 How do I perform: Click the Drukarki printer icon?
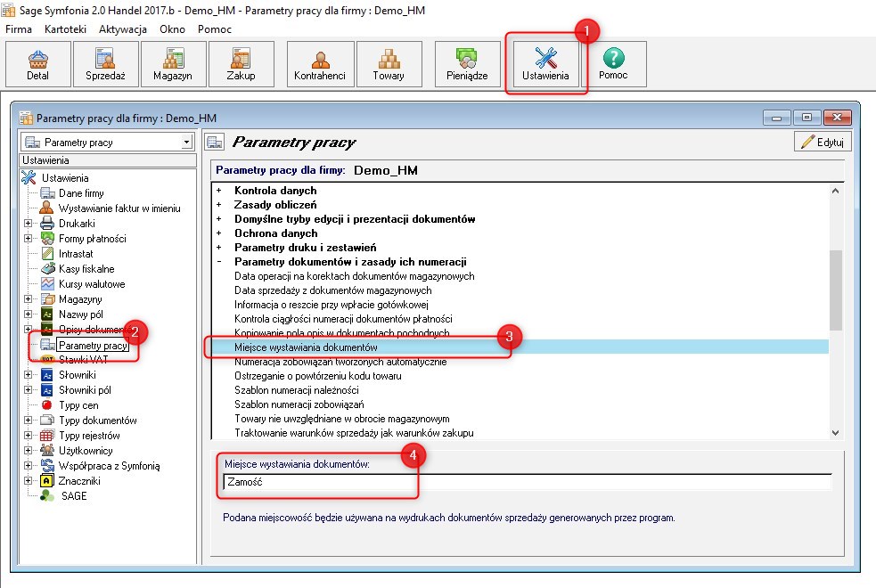coord(47,224)
